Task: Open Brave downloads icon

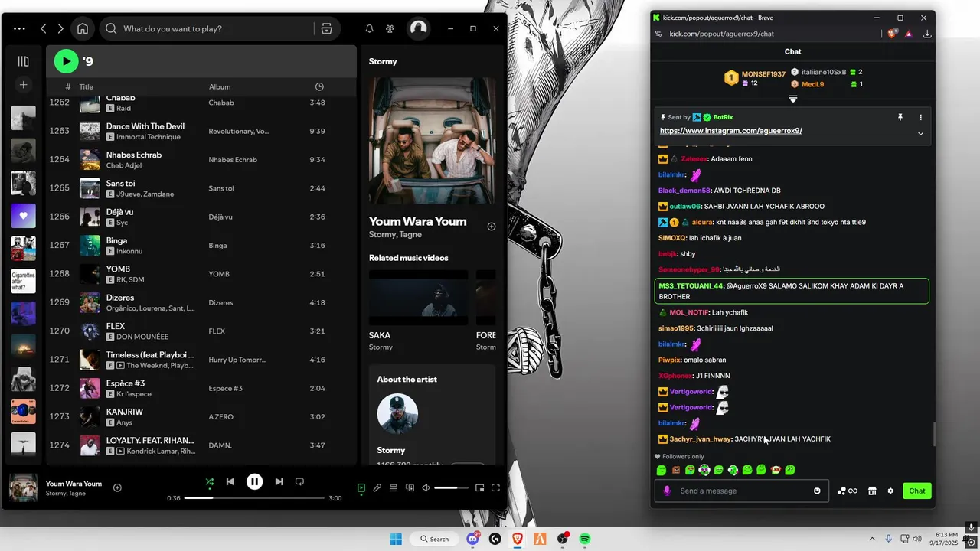Action: click(926, 34)
